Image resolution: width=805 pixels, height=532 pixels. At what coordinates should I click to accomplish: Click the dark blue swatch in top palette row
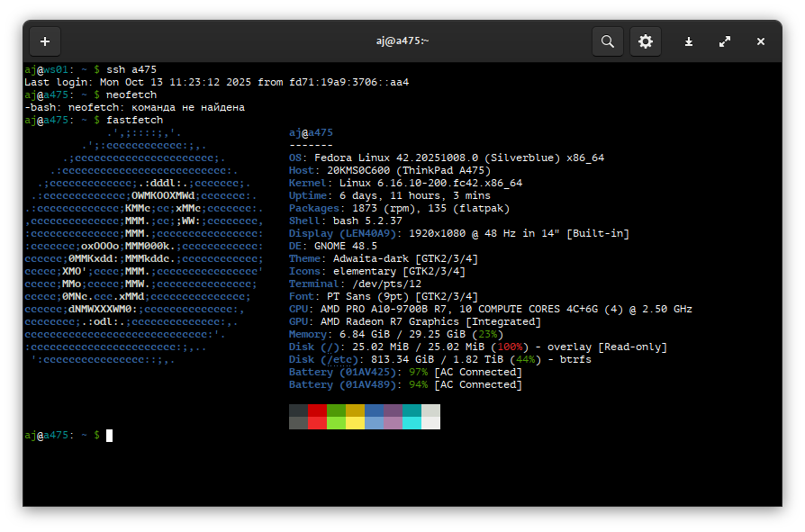pyautogui.click(x=375, y=410)
